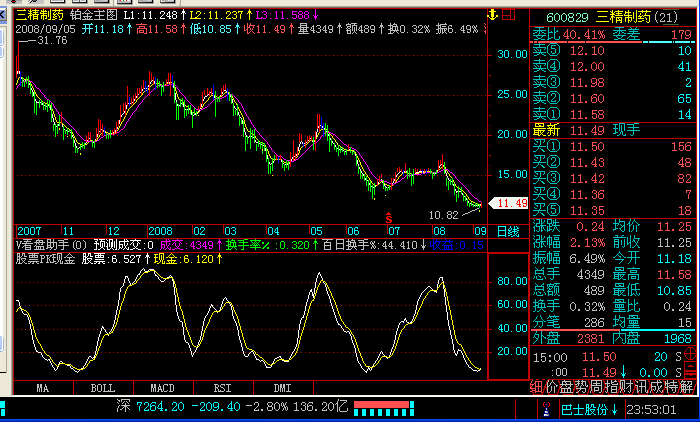Click the 日线 period label
Viewport: 700px width, 422px height.
click(508, 232)
